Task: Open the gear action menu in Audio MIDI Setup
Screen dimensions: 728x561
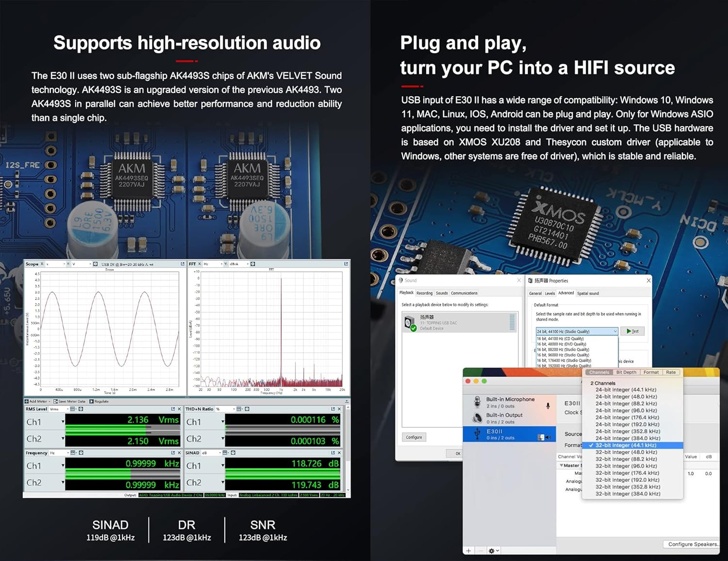Action: (492, 550)
